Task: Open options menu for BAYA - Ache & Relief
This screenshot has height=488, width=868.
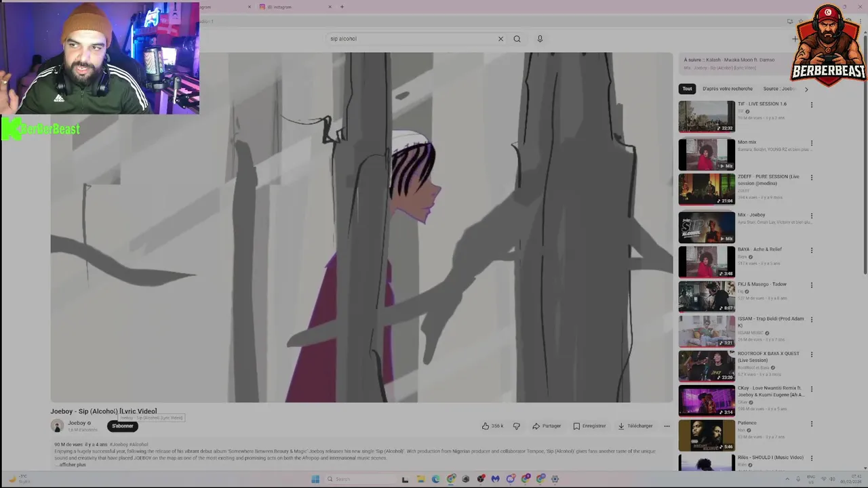Action: tap(812, 250)
